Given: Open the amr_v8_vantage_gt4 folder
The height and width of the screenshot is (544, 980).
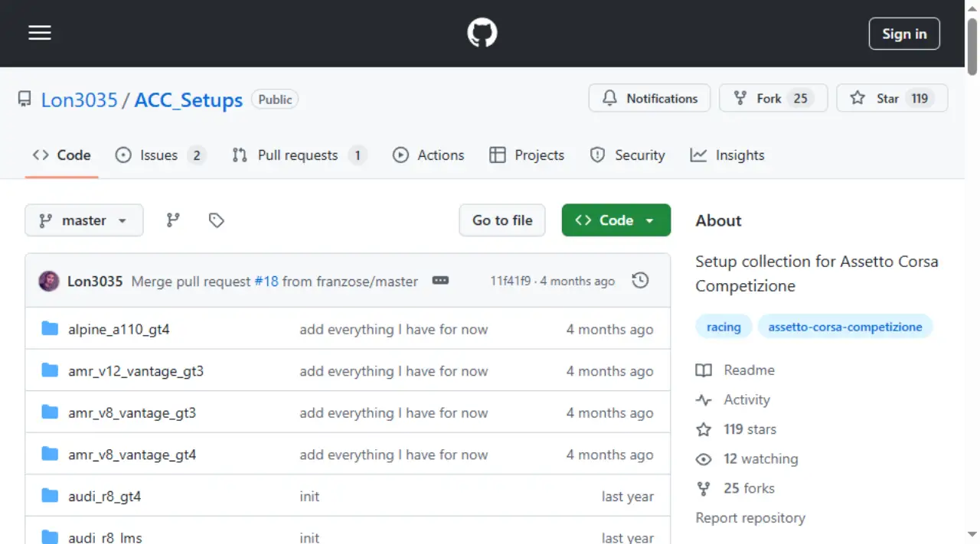Looking at the screenshot, I should point(132,455).
